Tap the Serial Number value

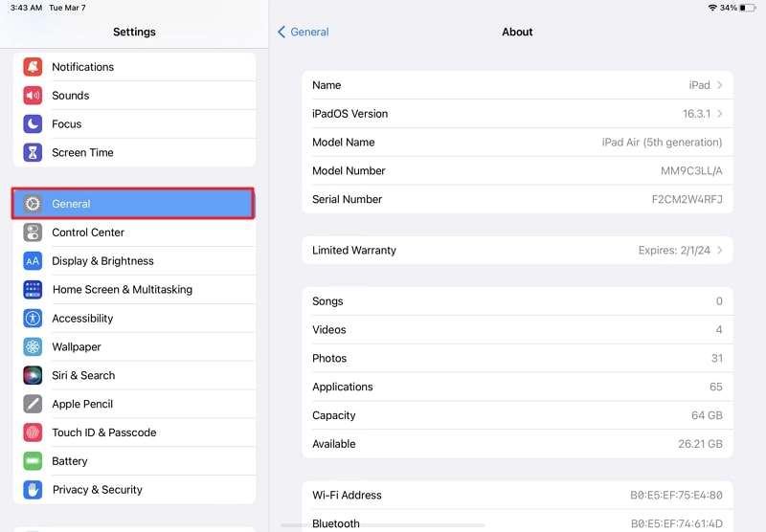687,200
